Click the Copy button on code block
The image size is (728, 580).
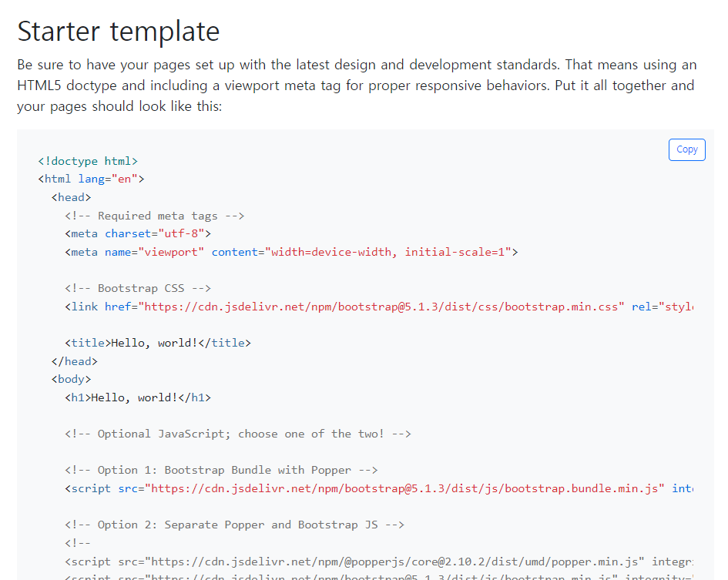[x=686, y=149]
